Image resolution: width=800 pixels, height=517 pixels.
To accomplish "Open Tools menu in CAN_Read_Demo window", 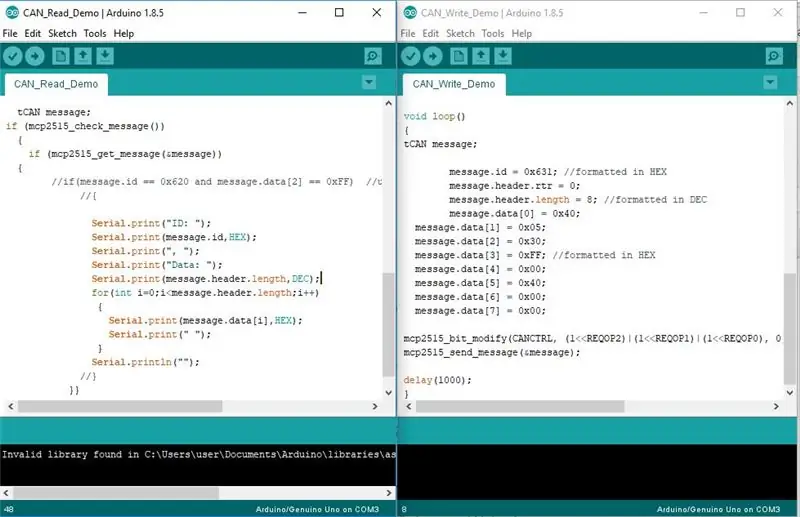I will point(95,34).
